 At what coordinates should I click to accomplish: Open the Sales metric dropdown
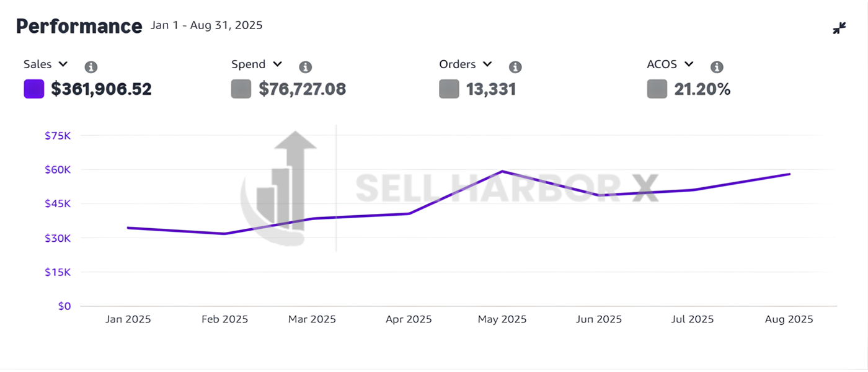point(63,64)
